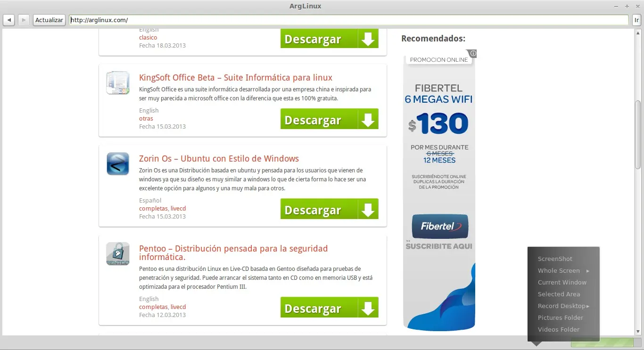
Task: Click 'Fecha 15.03.2013' under Zorin Os
Action: coord(162,217)
